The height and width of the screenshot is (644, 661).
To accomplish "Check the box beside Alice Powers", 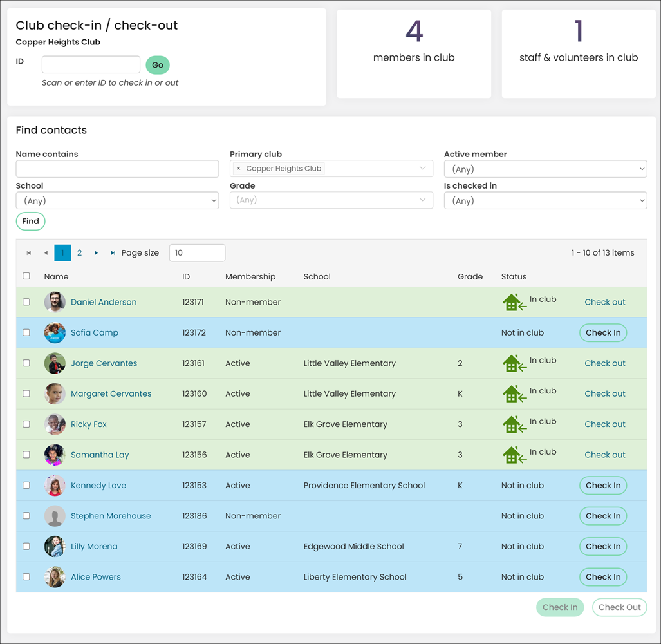I will [26, 577].
